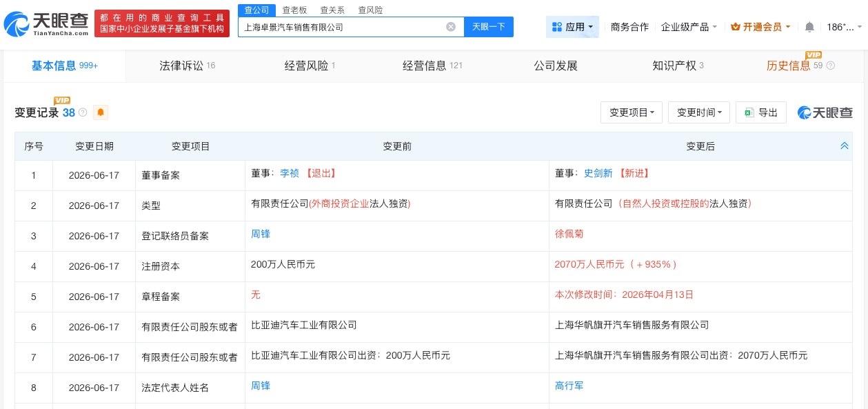
Task: Click the help question mark next to 38
Action: point(83,112)
